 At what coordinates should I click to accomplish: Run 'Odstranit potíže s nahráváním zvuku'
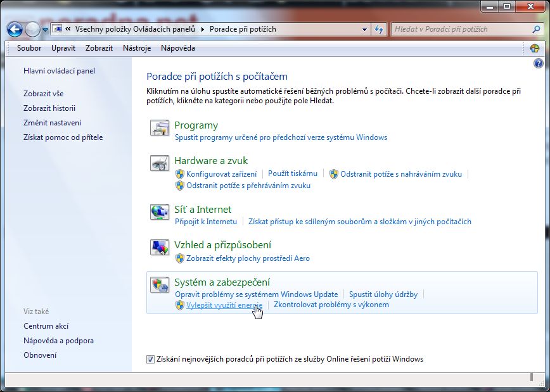click(401, 174)
